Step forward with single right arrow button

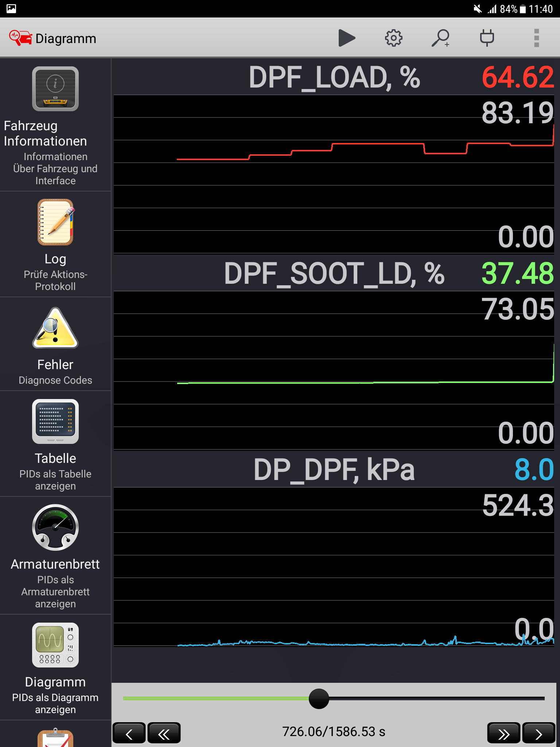[x=538, y=733]
